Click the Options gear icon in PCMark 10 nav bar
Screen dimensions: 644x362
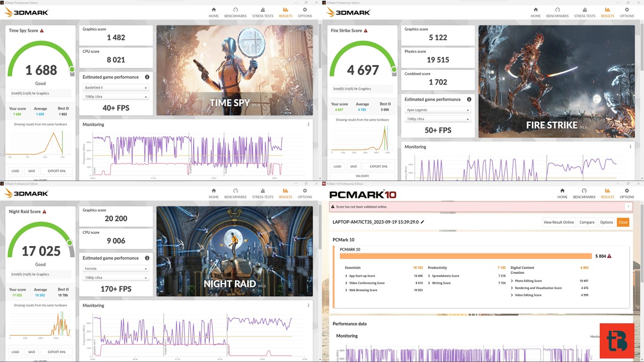pos(627,191)
